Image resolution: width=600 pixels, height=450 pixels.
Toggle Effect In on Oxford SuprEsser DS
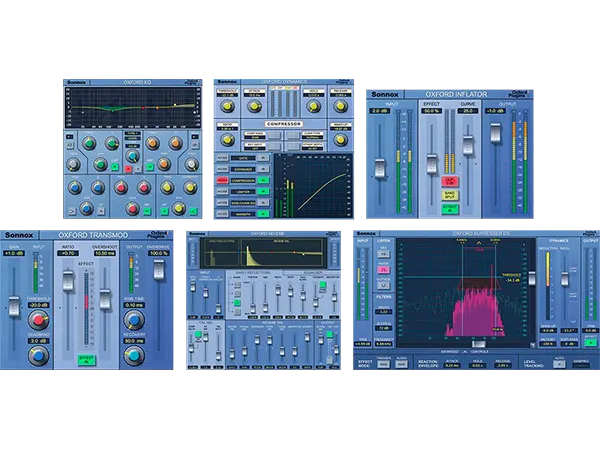pos(590,342)
